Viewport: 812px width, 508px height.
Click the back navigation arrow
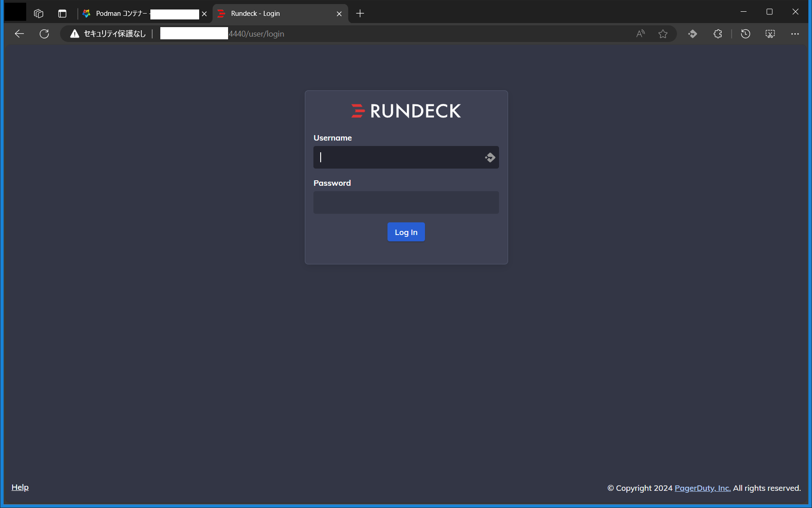click(x=19, y=33)
